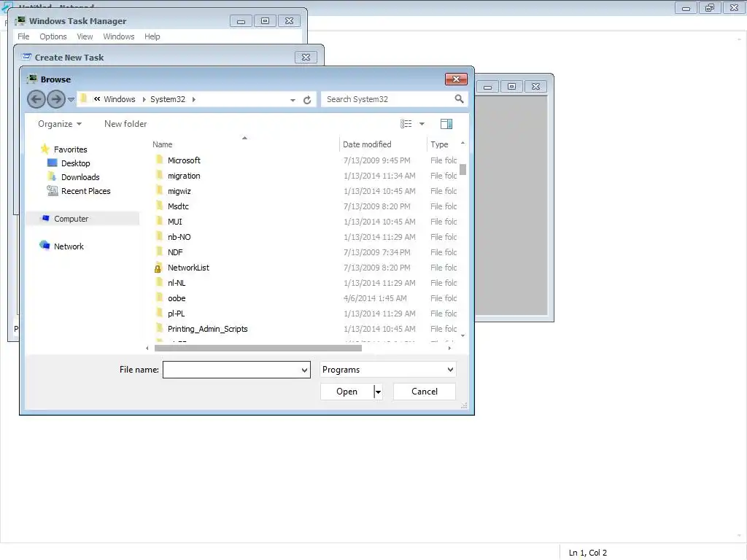Open the Programs file type dropdown
This screenshot has width=747, height=560.
coord(388,370)
